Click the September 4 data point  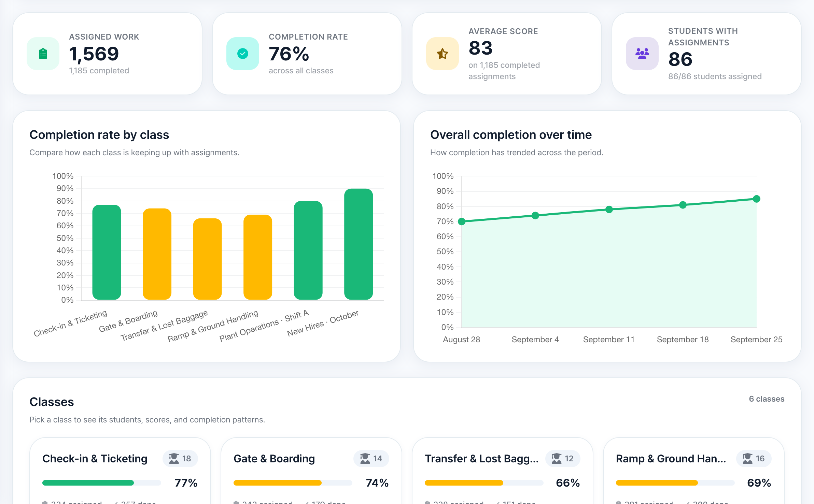click(535, 215)
